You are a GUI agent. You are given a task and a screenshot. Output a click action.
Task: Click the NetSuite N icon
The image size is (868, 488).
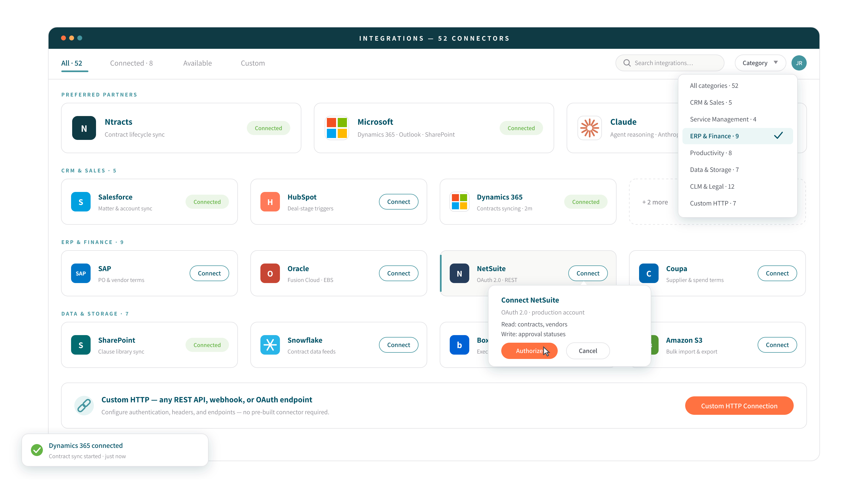click(x=459, y=273)
